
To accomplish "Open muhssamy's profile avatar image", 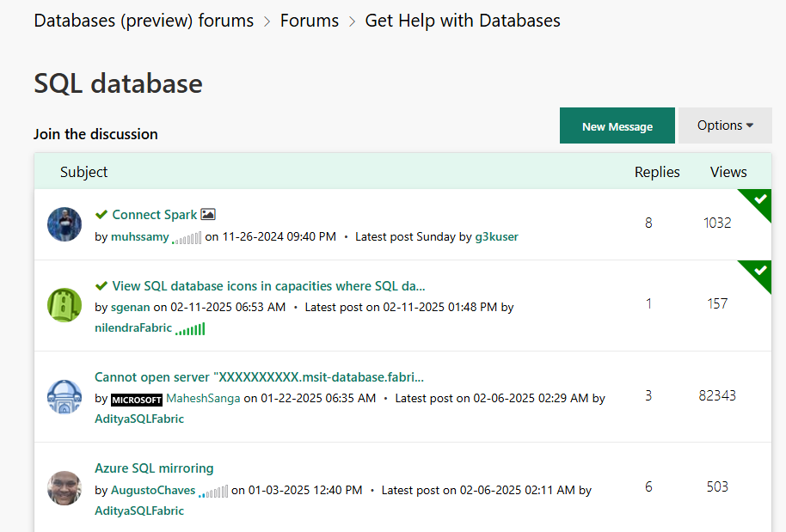I will point(64,224).
